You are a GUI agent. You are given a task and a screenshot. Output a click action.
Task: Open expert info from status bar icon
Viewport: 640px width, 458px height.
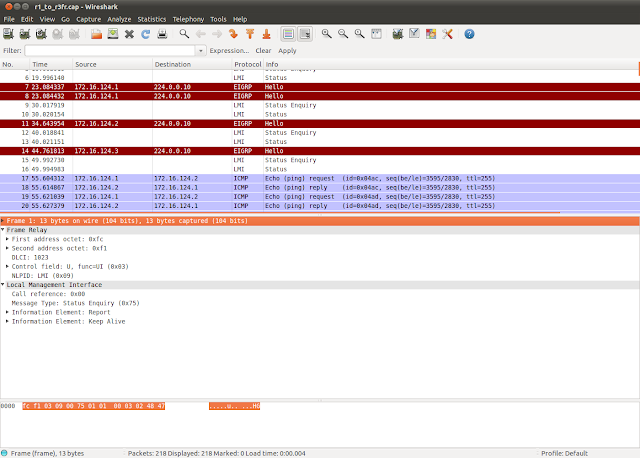[4, 453]
